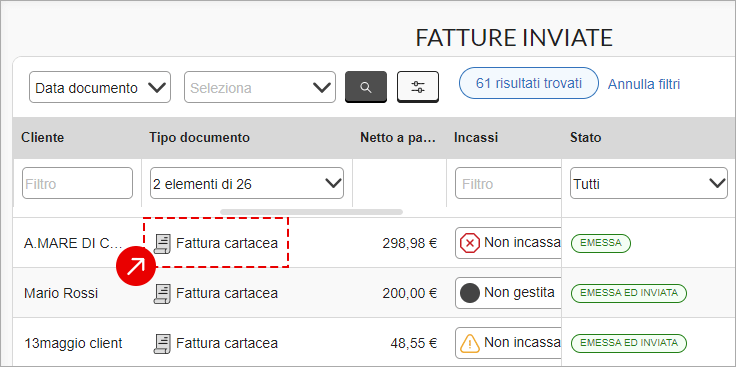Select the Mario Rossi client cell
Screen dimensions: 736x367
[x=61, y=293]
